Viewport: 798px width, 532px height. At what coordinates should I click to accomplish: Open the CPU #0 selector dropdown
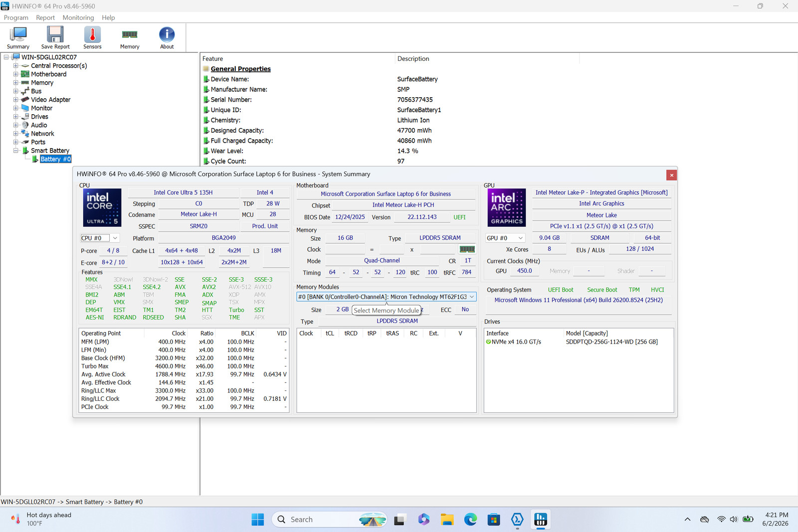(100, 238)
